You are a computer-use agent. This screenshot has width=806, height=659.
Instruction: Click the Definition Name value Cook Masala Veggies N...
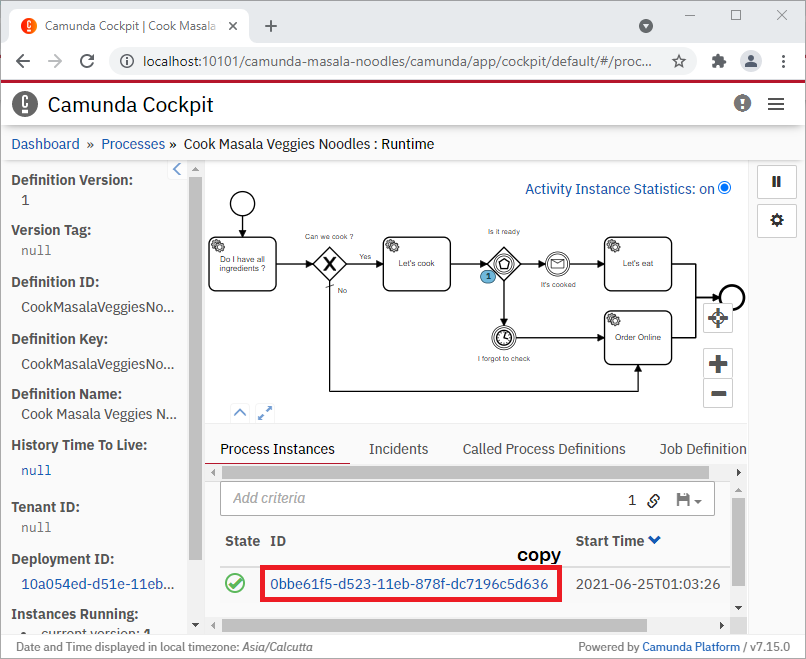point(99,414)
